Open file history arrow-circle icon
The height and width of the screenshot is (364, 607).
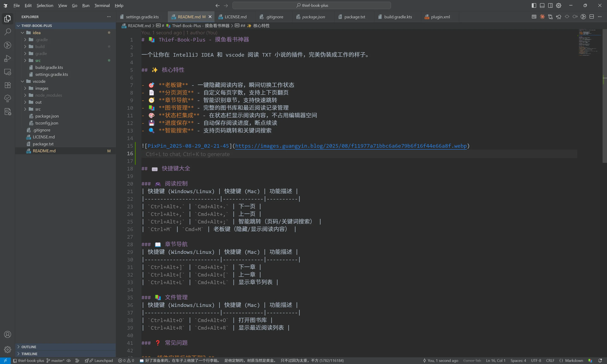coord(559,17)
